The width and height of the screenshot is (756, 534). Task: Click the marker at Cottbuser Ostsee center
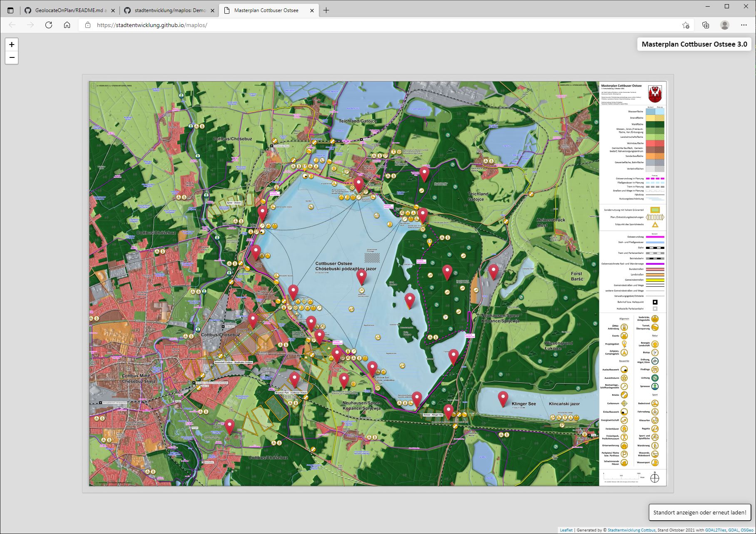pos(361,277)
